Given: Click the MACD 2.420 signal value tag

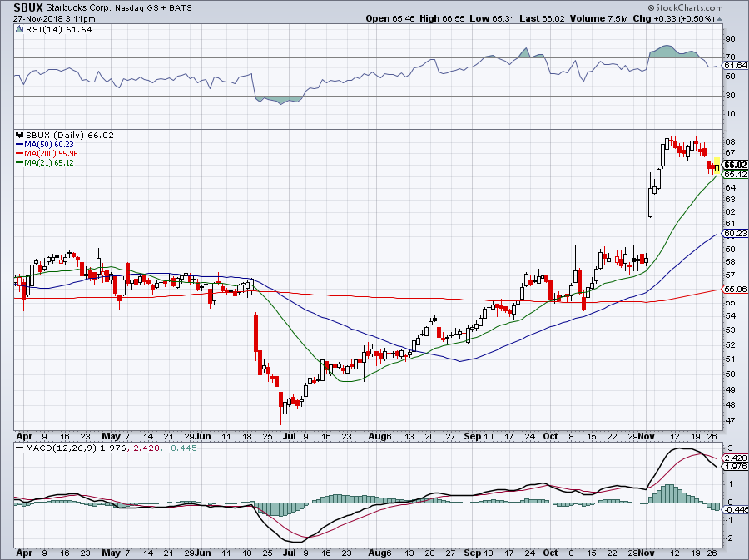Looking at the screenshot, I should pyautogui.click(x=734, y=458).
